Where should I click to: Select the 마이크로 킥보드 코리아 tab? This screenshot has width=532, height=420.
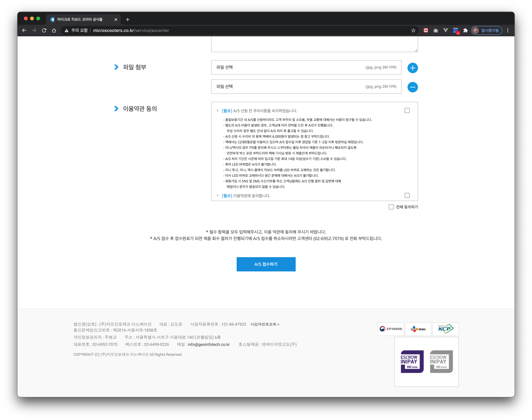pyautogui.click(x=80, y=19)
